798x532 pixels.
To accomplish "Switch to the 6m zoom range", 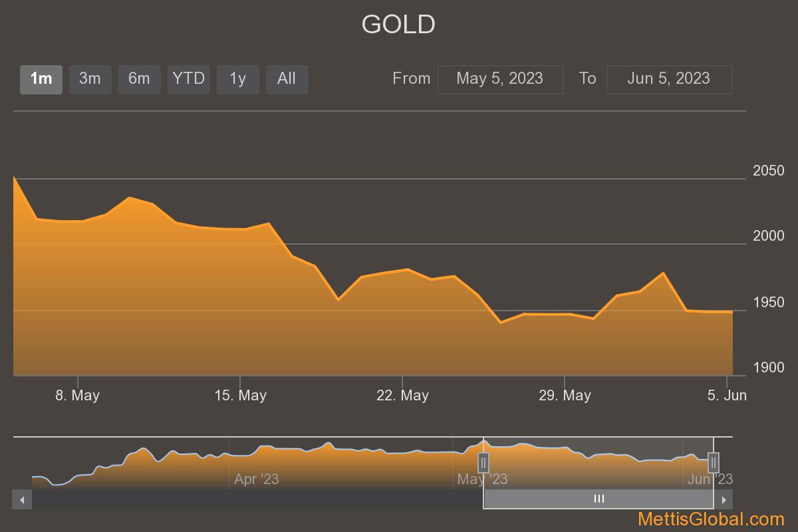I will 140,79.
